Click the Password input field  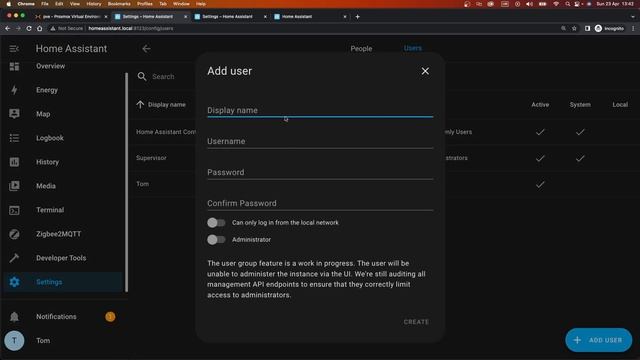320,171
